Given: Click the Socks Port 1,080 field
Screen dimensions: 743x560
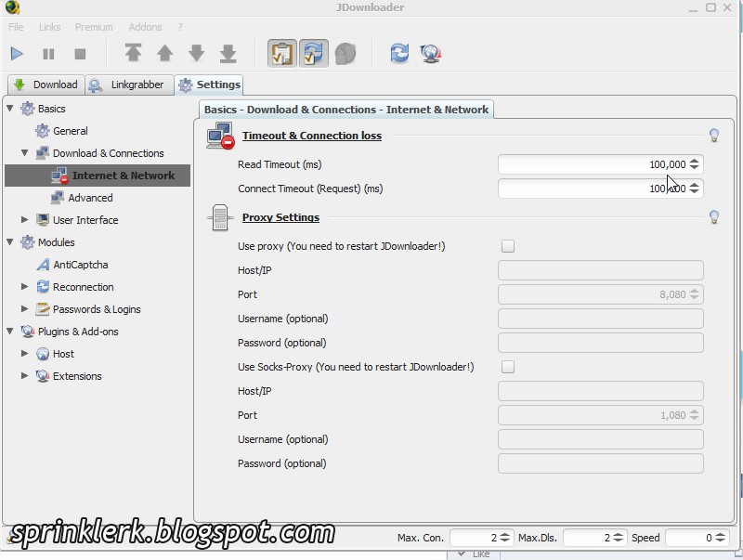Looking at the screenshot, I should pos(601,415).
